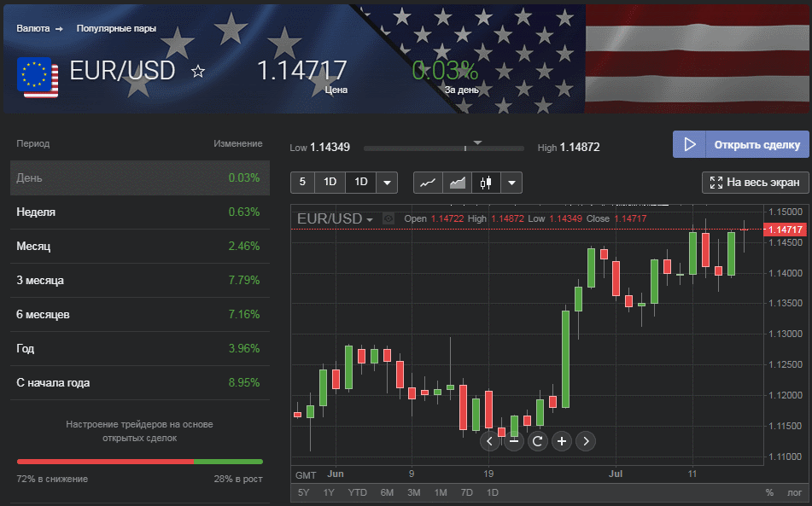Image resolution: width=812 pixels, height=506 pixels.
Task: Zoom out the chart with minus button
Action: (x=514, y=441)
